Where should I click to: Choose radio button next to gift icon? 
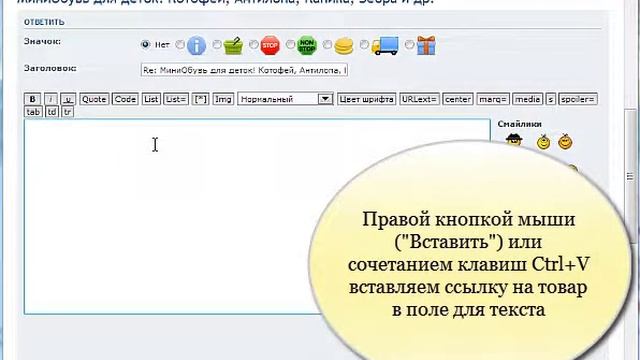[409, 44]
